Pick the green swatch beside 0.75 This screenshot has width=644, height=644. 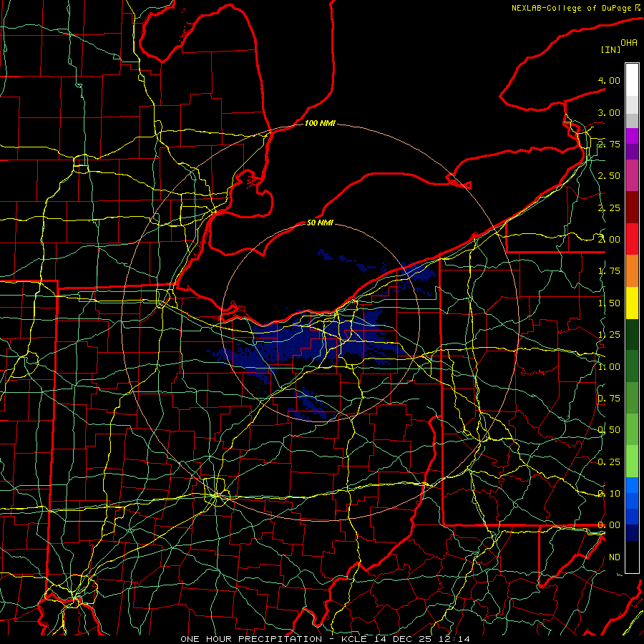[632, 398]
